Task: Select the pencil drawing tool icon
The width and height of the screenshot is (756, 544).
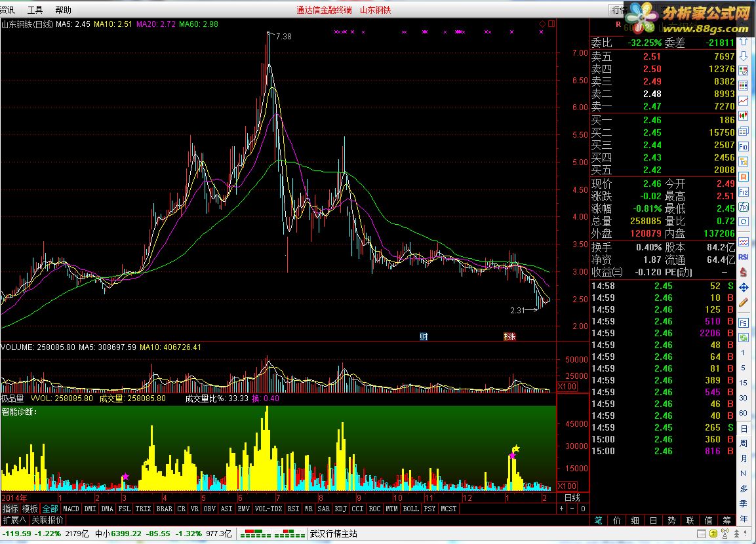Action: pyautogui.click(x=744, y=303)
